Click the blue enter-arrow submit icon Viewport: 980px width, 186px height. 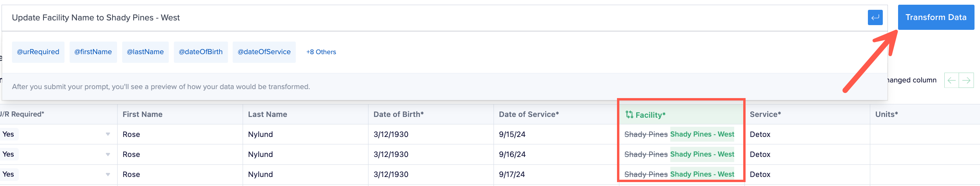coord(875,17)
